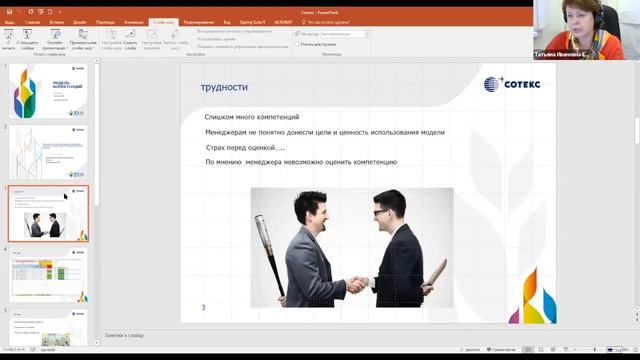This screenshot has width=640, height=360.
Task: Select slide 2 thumbnail in panel
Action: point(48,153)
